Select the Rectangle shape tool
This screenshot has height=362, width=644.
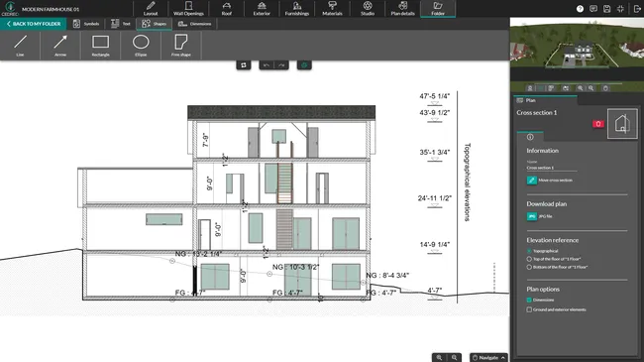(x=101, y=45)
